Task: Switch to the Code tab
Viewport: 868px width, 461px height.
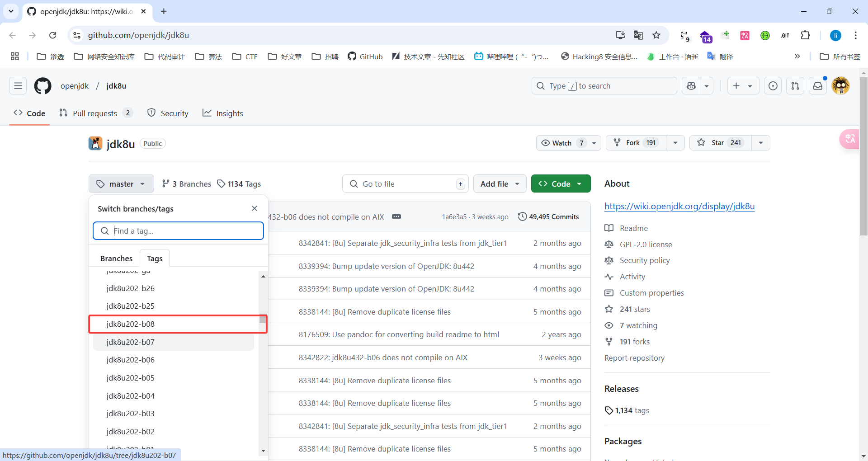Action: (29, 113)
